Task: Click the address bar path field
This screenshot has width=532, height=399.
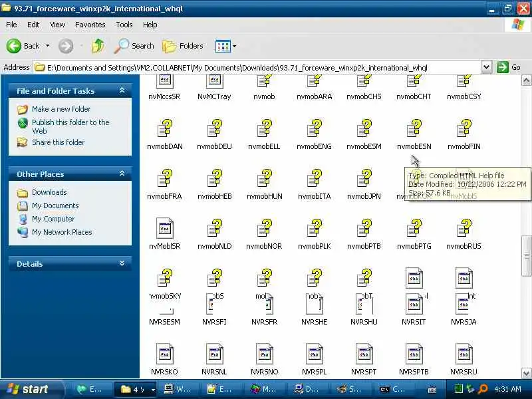Action: 257,68
